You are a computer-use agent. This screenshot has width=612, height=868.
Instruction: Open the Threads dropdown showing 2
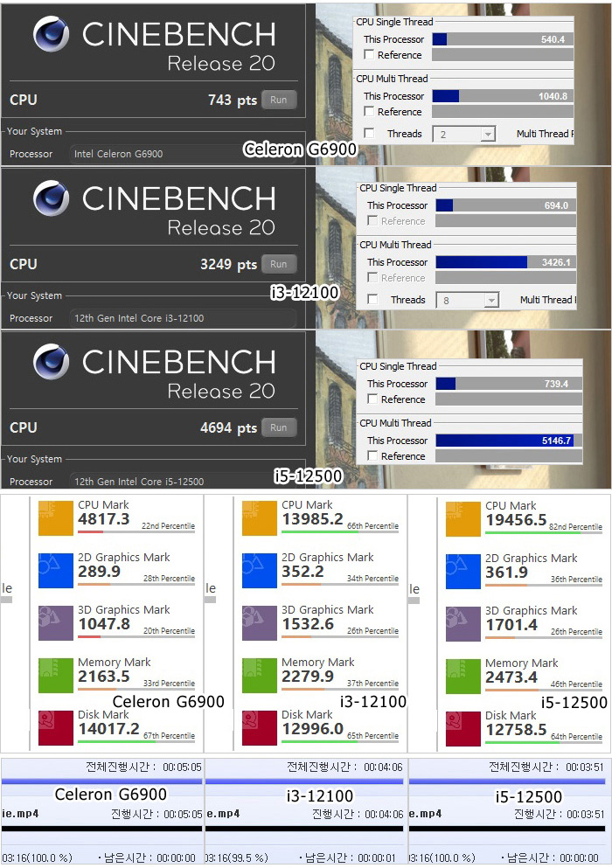pyautogui.click(x=464, y=134)
